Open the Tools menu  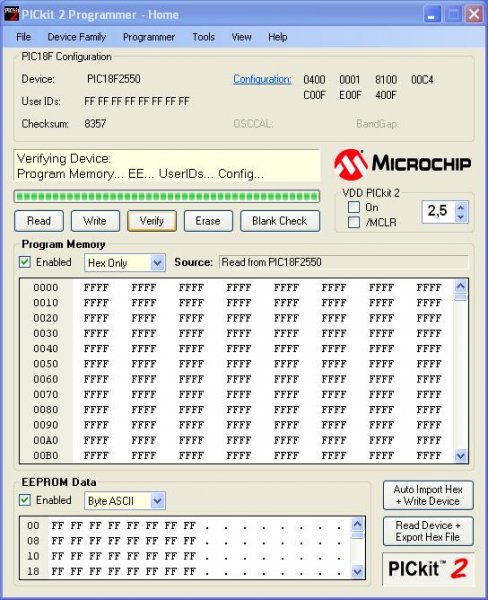click(203, 37)
